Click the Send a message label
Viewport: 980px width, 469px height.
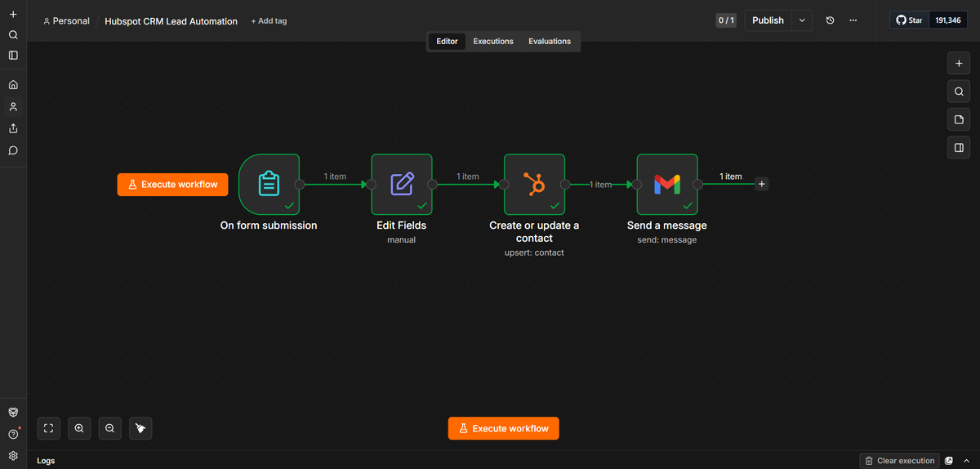point(667,226)
